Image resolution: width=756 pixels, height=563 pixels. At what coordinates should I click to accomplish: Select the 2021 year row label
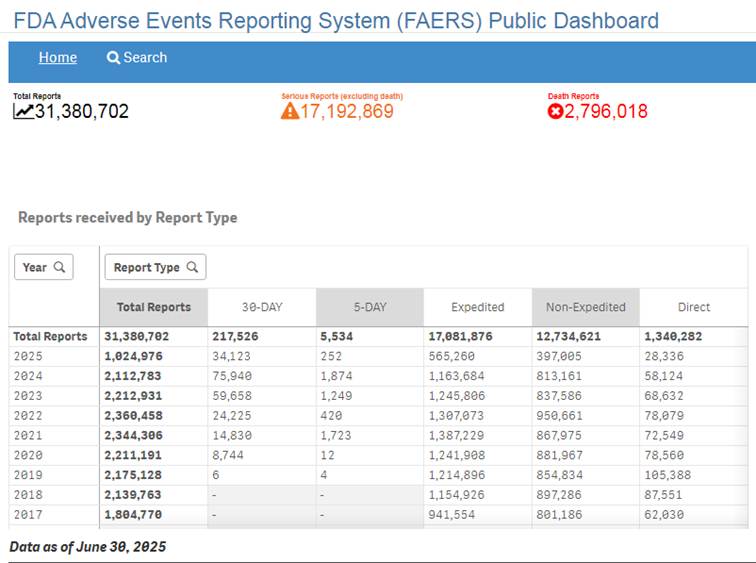coord(29,435)
